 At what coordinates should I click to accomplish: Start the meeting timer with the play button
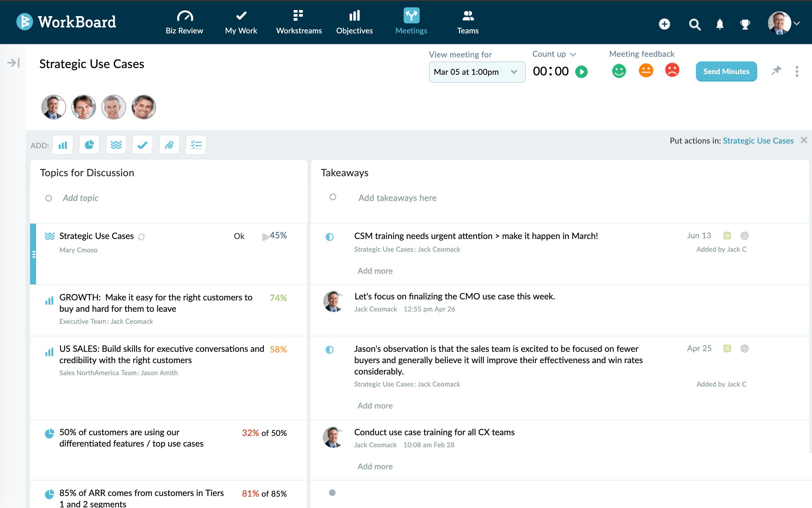click(x=581, y=71)
